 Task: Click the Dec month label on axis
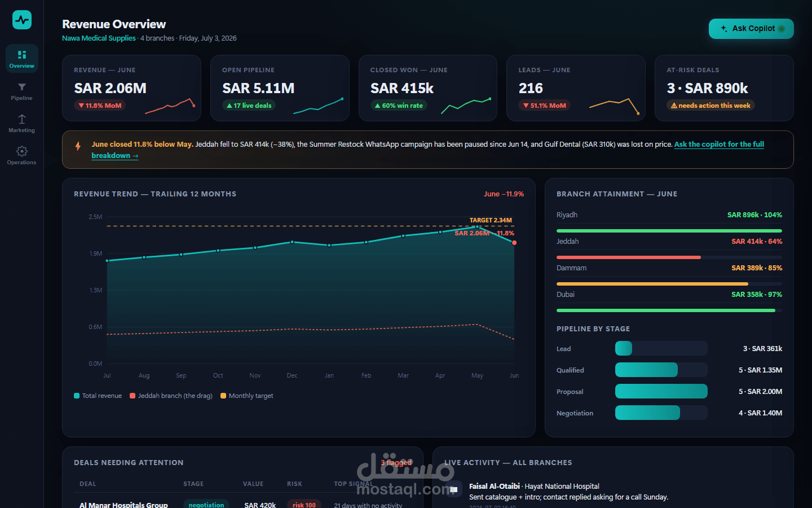click(x=292, y=375)
